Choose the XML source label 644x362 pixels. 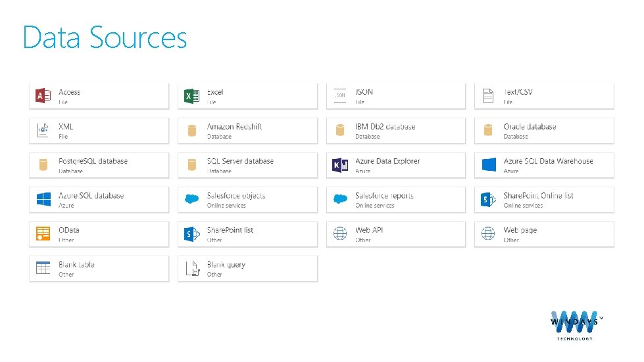coord(66,127)
